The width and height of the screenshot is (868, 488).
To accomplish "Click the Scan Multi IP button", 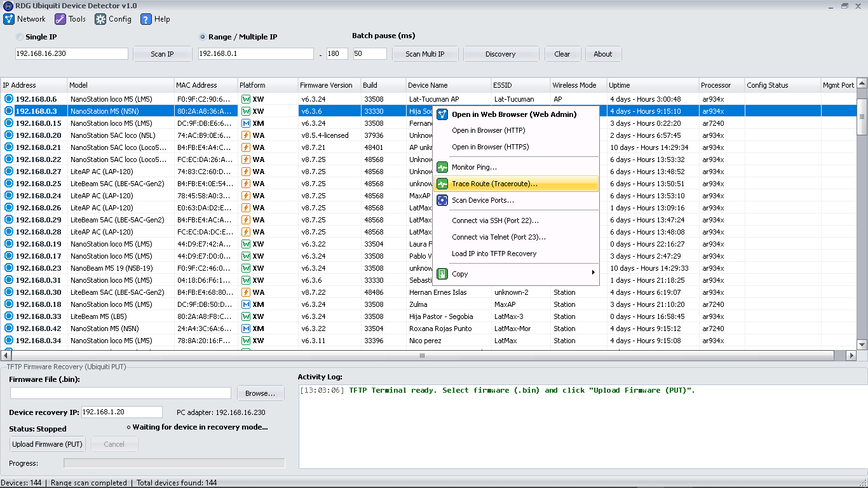I will pyautogui.click(x=425, y=54).
